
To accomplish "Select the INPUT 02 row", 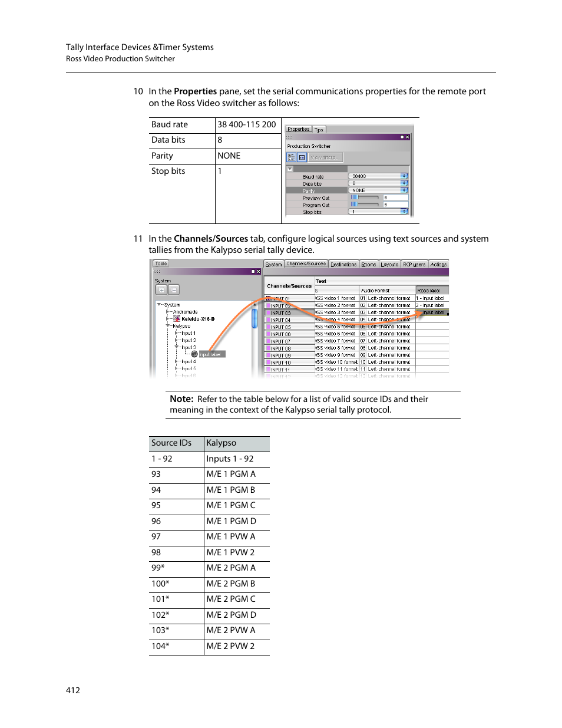I will pos(290,306).
